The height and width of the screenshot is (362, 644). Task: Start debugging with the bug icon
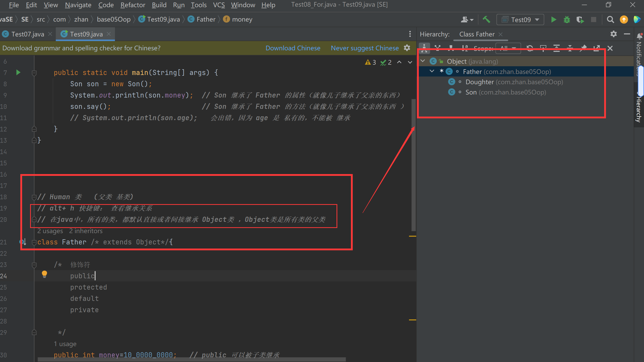tap(567, 20)
